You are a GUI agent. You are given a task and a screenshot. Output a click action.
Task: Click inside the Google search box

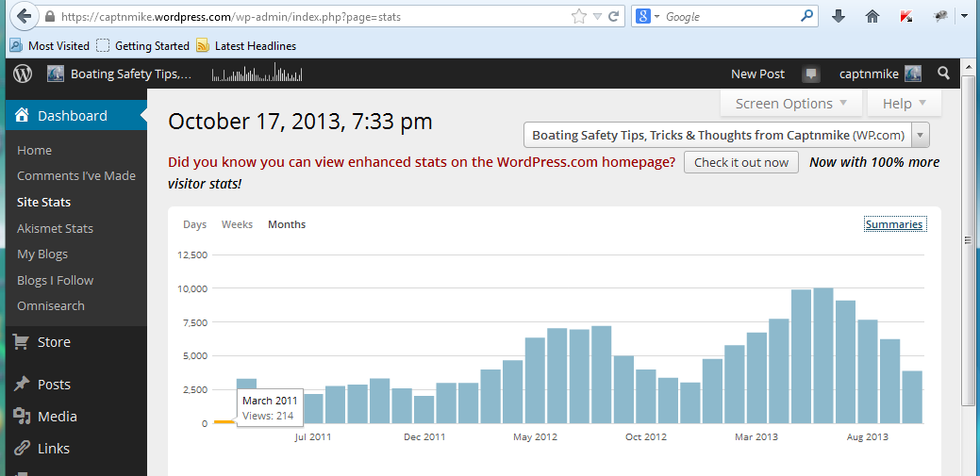[731, 16]
